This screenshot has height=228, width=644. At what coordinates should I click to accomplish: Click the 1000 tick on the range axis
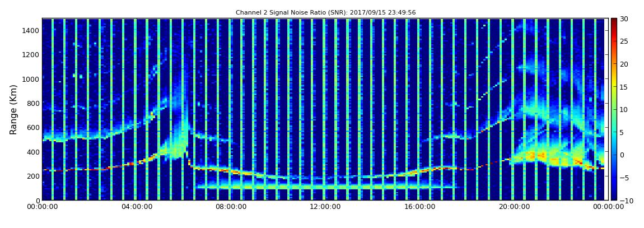(31, 79)
